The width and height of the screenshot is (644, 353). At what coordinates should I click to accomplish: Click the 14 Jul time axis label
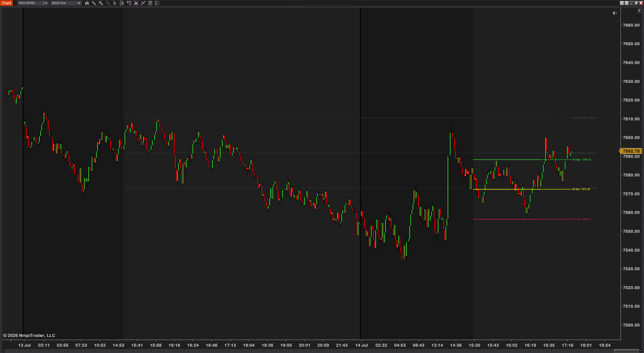click(361, 345)
